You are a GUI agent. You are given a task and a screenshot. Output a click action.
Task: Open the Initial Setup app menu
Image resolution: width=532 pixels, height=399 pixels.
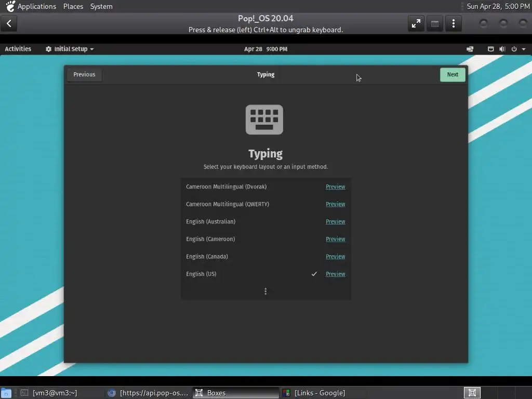70,49
